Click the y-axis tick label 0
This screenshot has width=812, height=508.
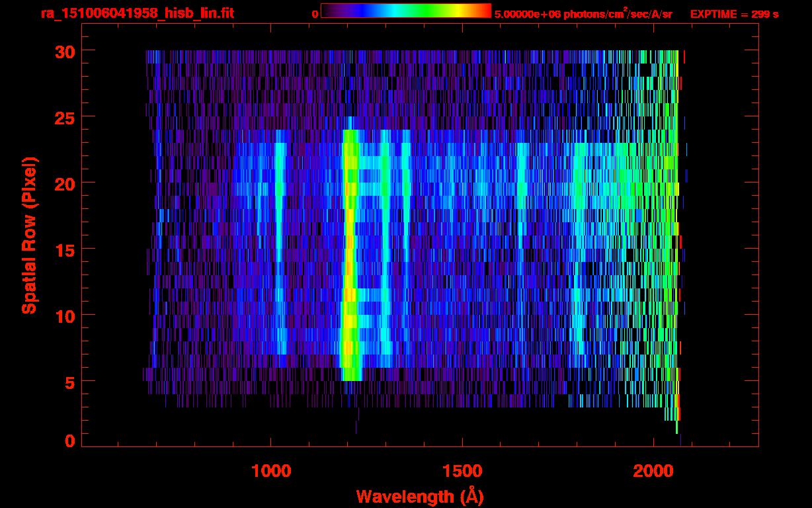point(69,441)
